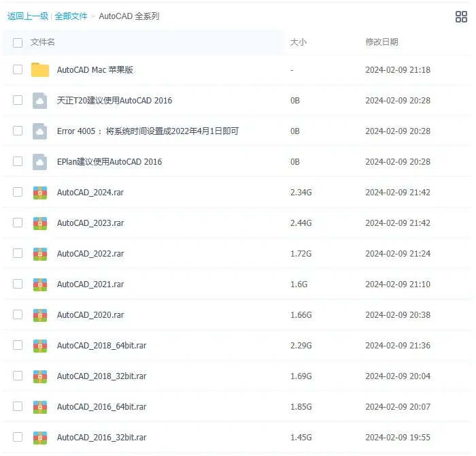Select checkbox for AutoCAD_2020.rar
The height and width of the screenshot is (456, 476).
[18, 314]
